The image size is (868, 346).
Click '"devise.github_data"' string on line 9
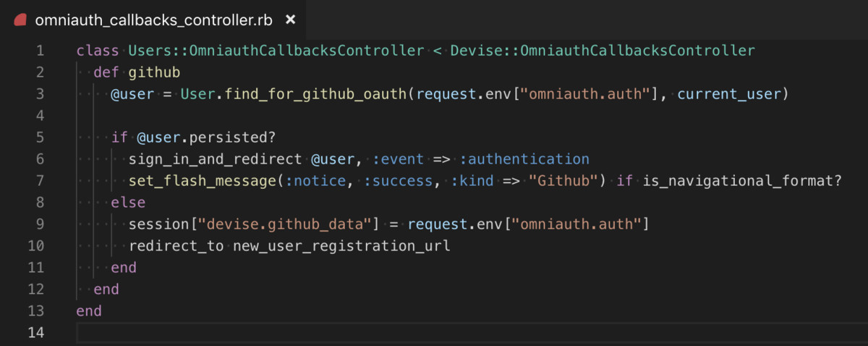(285, 224)
